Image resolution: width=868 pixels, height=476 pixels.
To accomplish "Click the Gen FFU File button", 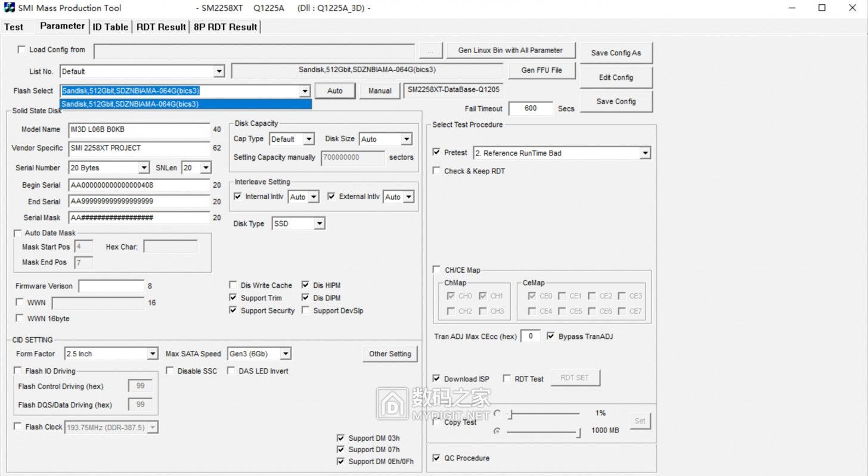I will [x=541, y=70].
